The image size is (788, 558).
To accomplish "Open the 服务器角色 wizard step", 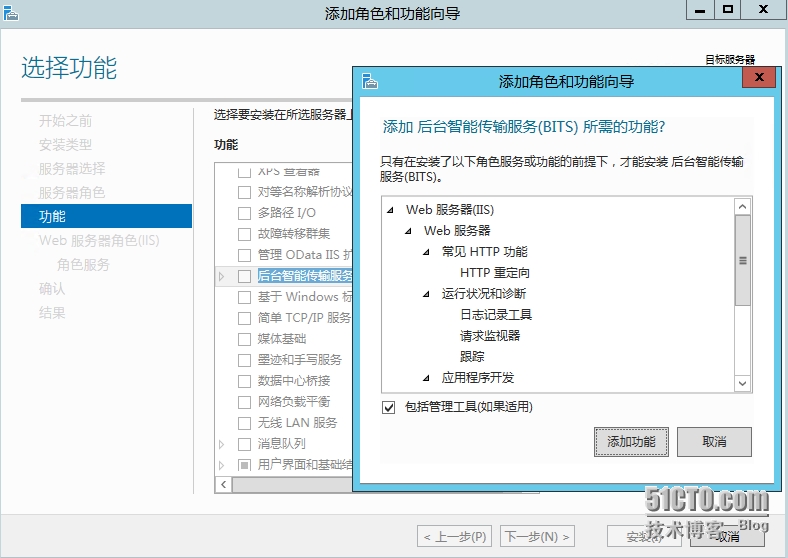I will (72, 193).
